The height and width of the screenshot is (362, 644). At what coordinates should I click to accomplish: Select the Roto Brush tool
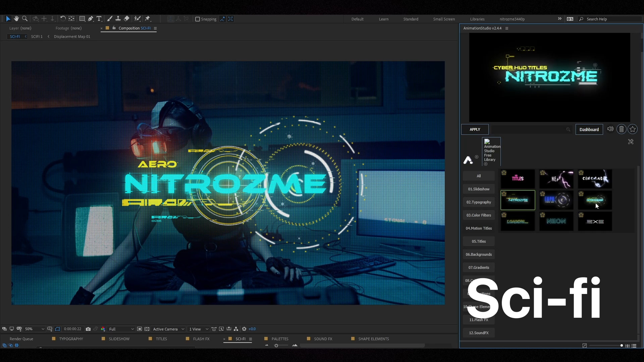click(x=137, y=19)
